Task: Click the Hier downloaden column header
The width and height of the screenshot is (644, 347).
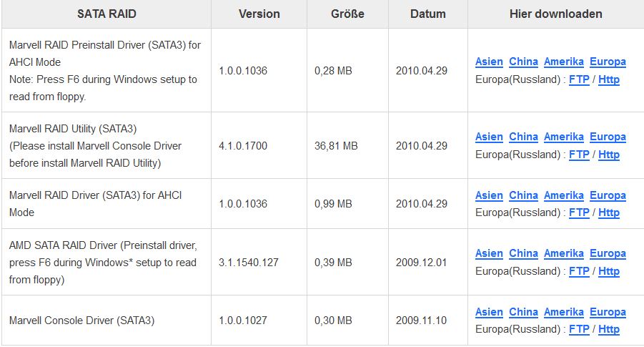Action: click(x=555, y=14)
